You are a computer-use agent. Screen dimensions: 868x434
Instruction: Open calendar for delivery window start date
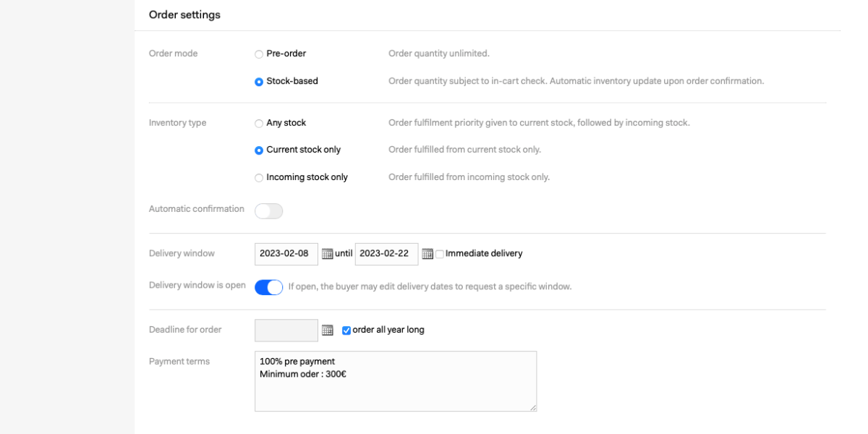click(327, 254)
